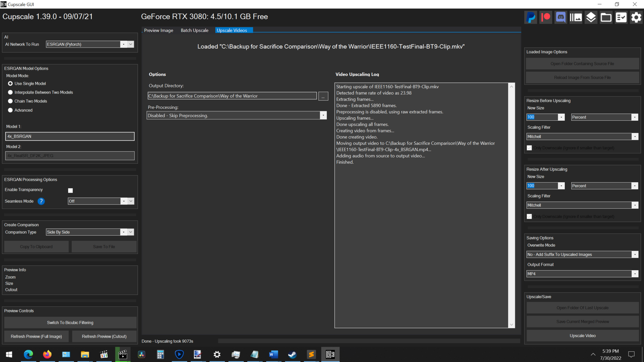The image size is (644, 362).
Task: Open the PayPal donation link icon
Action: (531, 17)
